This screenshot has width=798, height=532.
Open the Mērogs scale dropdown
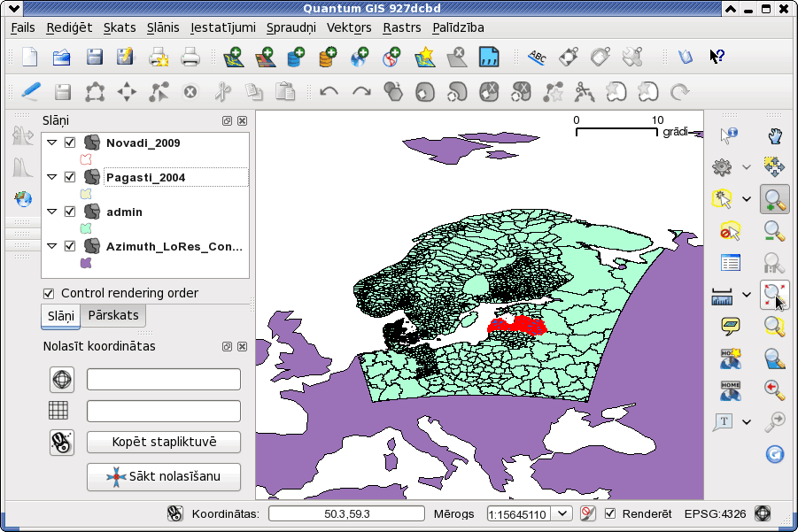point(562,513)
